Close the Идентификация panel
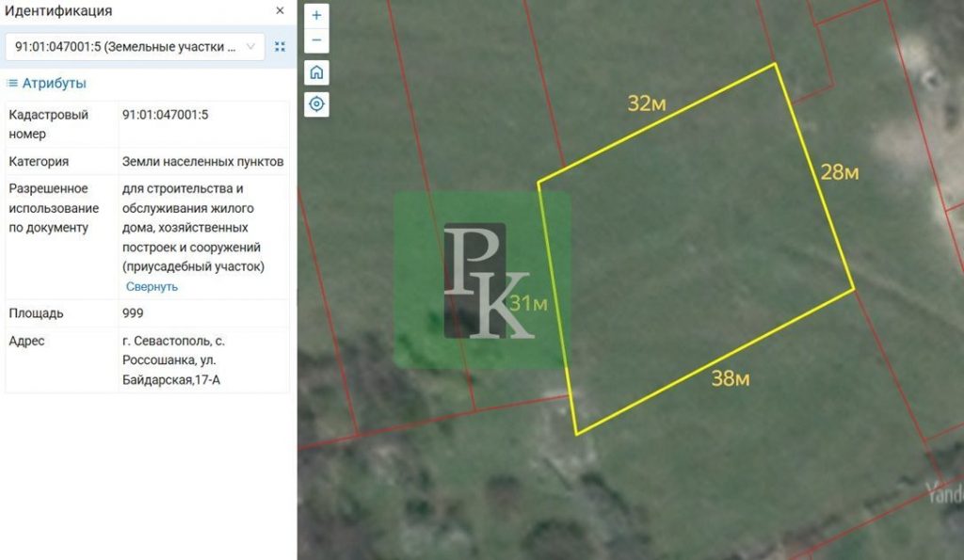The image size is (964, 560). coord(280,11)
